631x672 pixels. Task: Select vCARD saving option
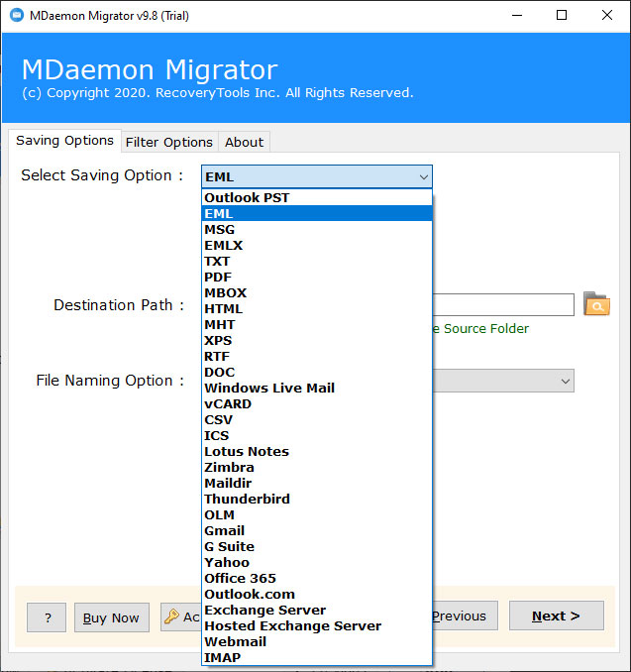[x=317, y=403]
